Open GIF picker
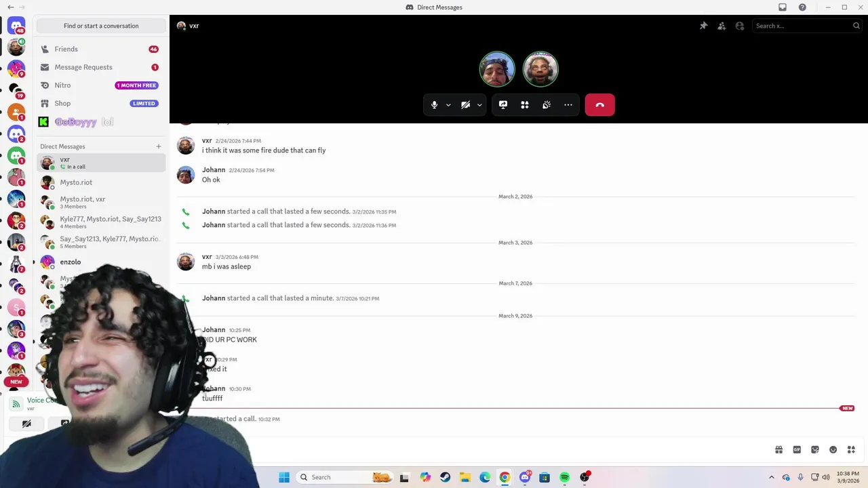This screenshot has height=488, width=868. click(797, 449)
